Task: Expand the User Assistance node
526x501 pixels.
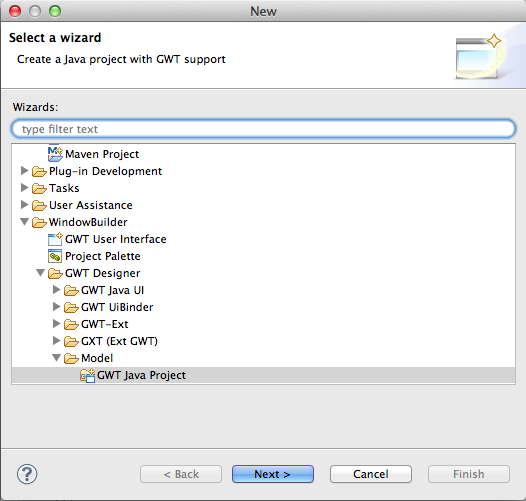Action: 24,205
